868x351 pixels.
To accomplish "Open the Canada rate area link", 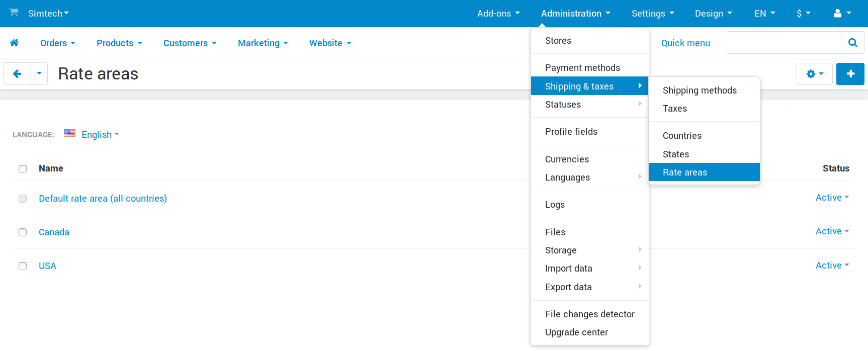I will [x=54, y=232].
